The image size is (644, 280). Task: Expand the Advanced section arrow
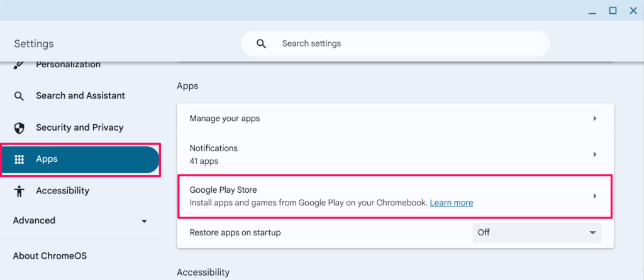coord(144,222)
